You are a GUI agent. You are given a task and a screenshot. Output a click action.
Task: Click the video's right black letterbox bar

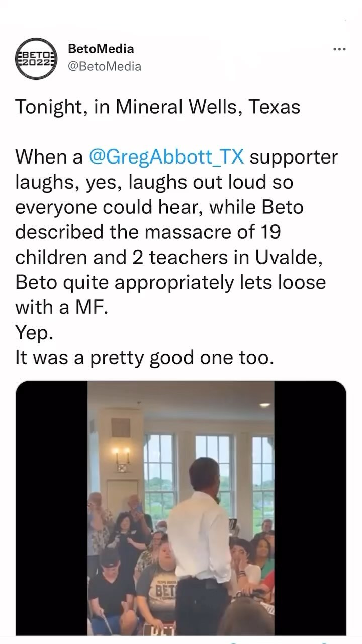coord(310,508)
